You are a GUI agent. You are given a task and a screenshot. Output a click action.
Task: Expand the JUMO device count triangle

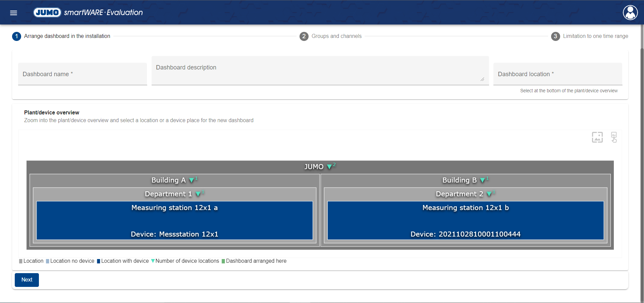pyautogui.click(x=329, y=167)
